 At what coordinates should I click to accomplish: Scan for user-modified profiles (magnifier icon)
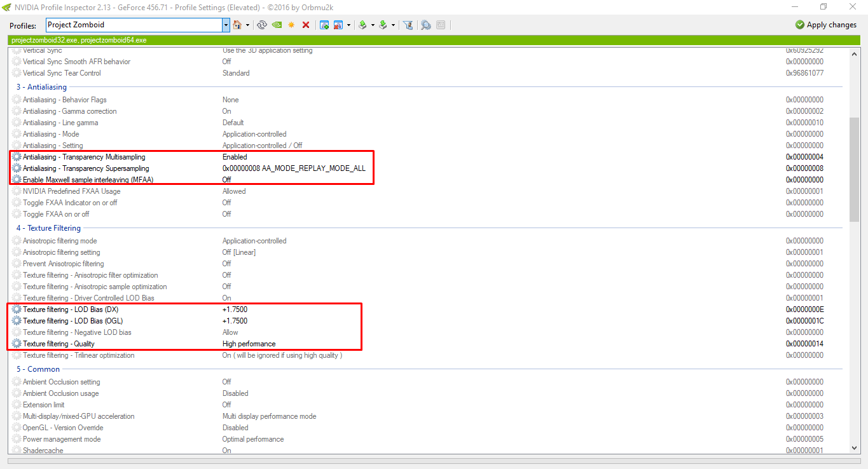[425, 25]
